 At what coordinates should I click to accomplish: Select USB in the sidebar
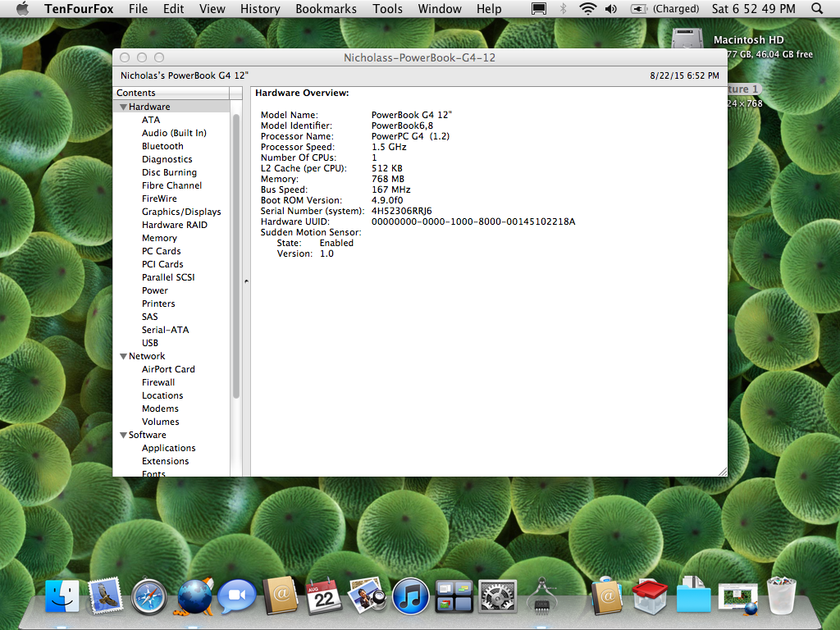pos(150,343)
